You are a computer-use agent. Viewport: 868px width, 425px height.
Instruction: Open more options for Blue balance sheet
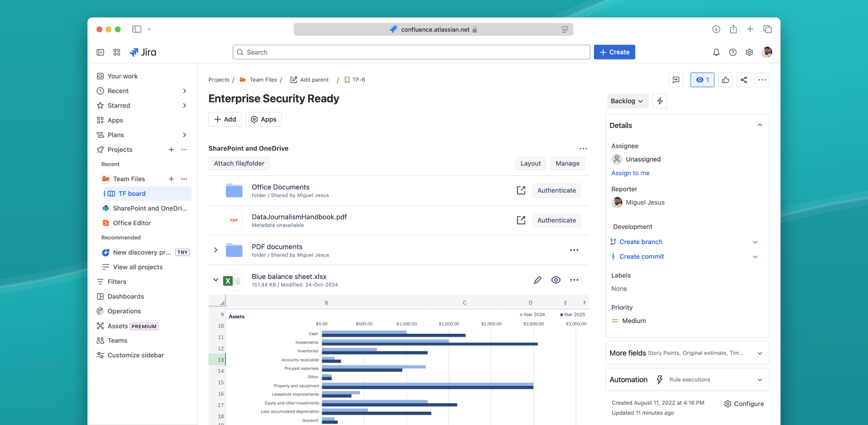click(x=574, y=280)
